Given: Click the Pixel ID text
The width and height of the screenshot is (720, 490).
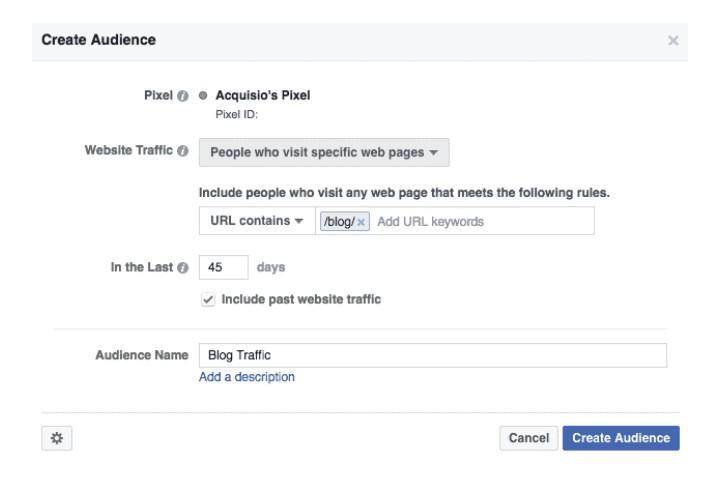Looking at the screenshot, I should click(x=236, y=115).
